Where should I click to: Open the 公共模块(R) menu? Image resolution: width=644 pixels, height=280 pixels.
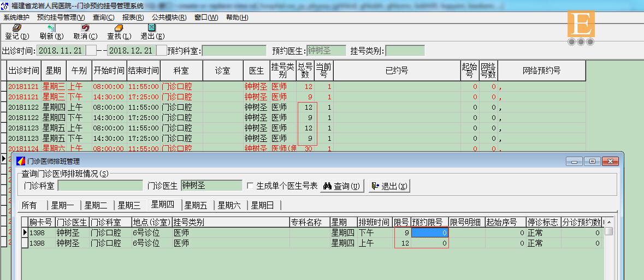169,17
